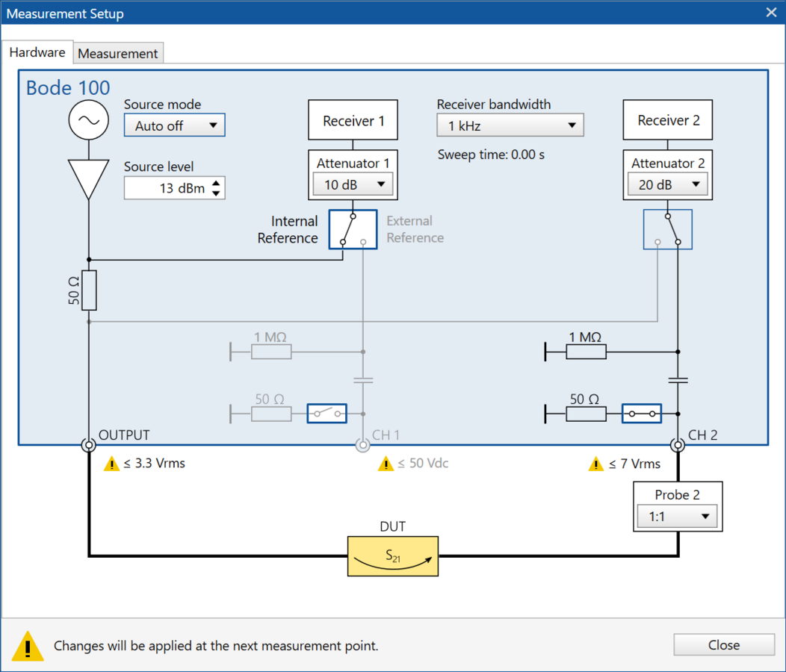Screen dimensions: 786x672
Task: Click the Receiver 1 block
Action: point(353,120)
